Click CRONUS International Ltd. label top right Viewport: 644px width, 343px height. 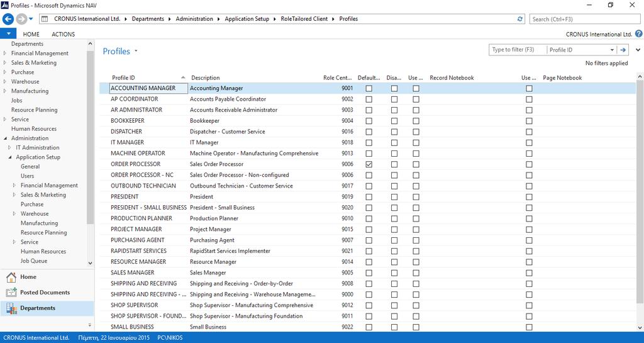[x=599, y=34]
